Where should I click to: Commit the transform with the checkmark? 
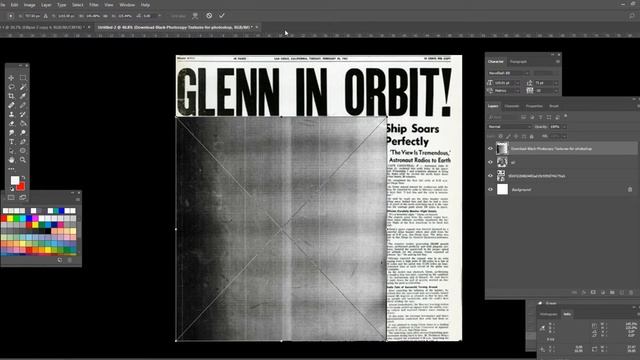[x=222, y=16]
